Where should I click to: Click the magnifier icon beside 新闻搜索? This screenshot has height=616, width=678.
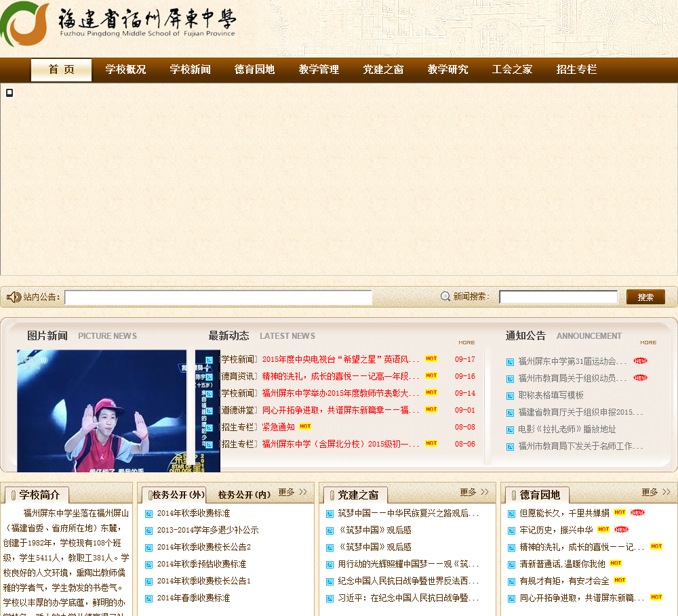[x=445, y=297]
